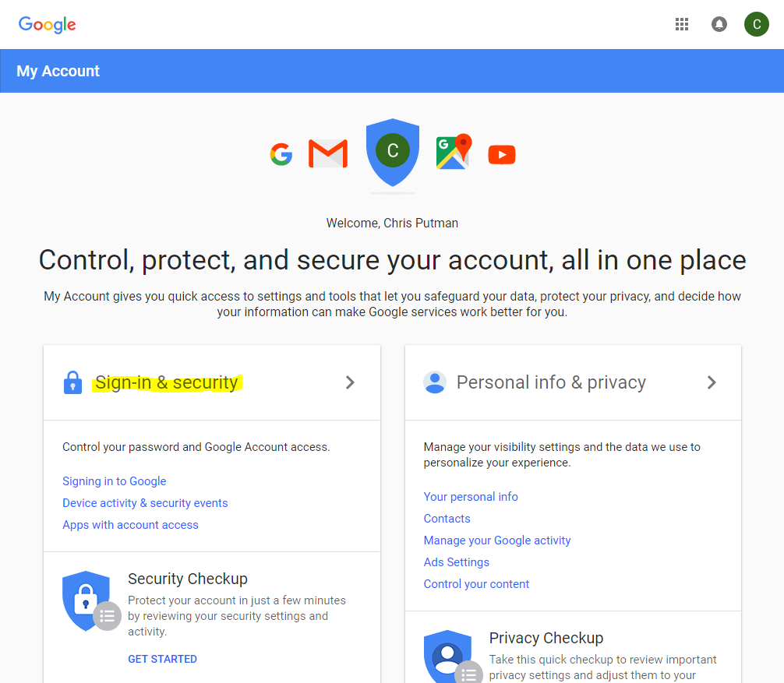Open Ads Settings link

click(x=457, y=562)
